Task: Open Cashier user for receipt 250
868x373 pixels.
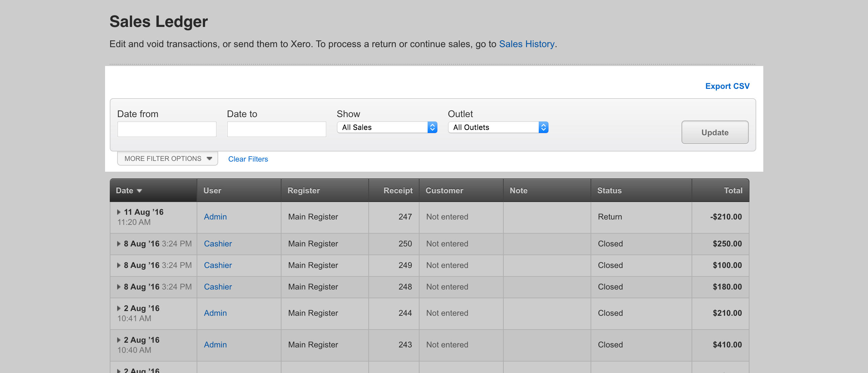Action: [218, 244]
